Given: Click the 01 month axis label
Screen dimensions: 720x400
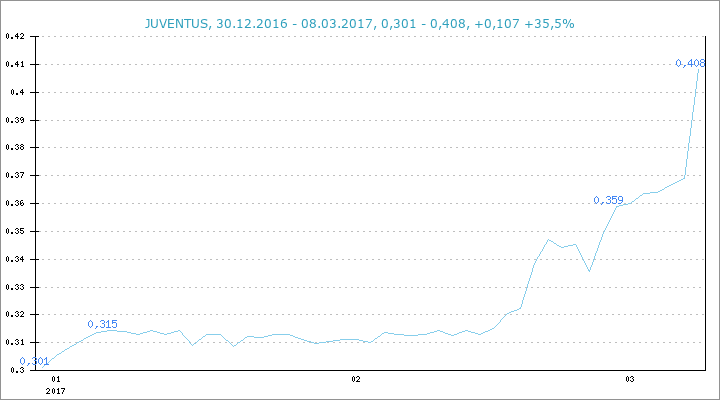Looking at the screenshot, I should coord(56,379).
